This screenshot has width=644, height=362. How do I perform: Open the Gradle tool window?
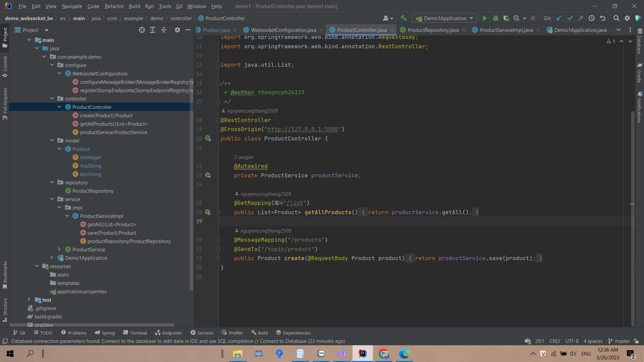pos(639,72)
